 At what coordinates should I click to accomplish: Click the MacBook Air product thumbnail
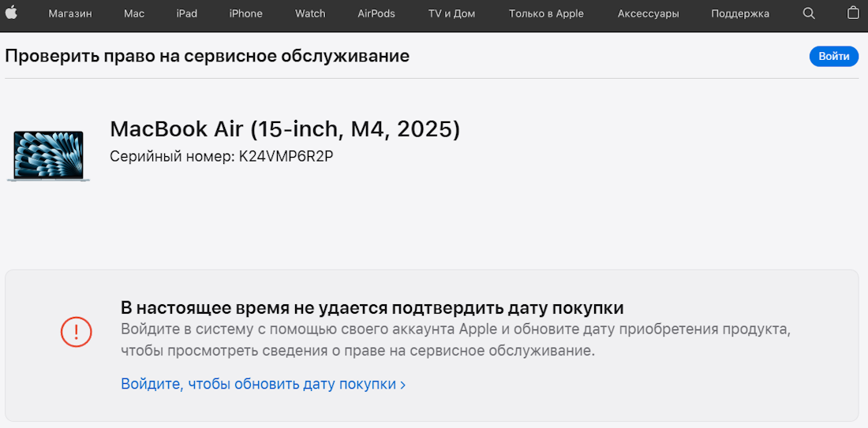coord(48,156)
